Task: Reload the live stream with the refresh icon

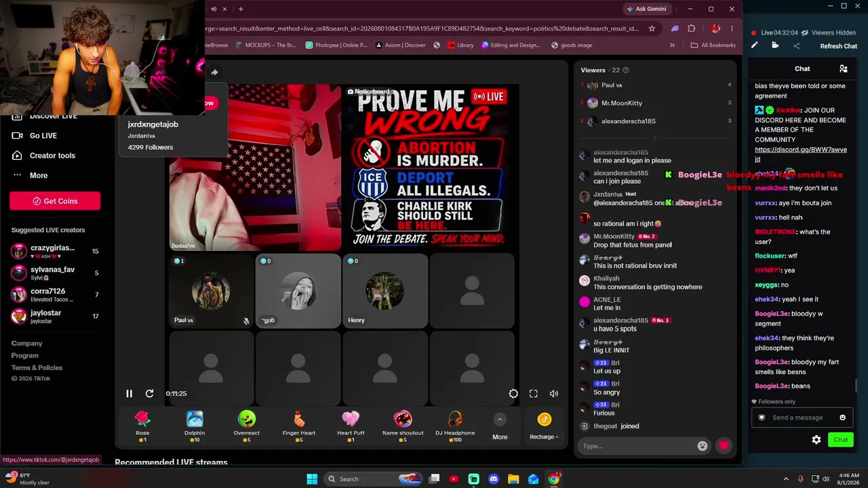Action: click(150, 393)
